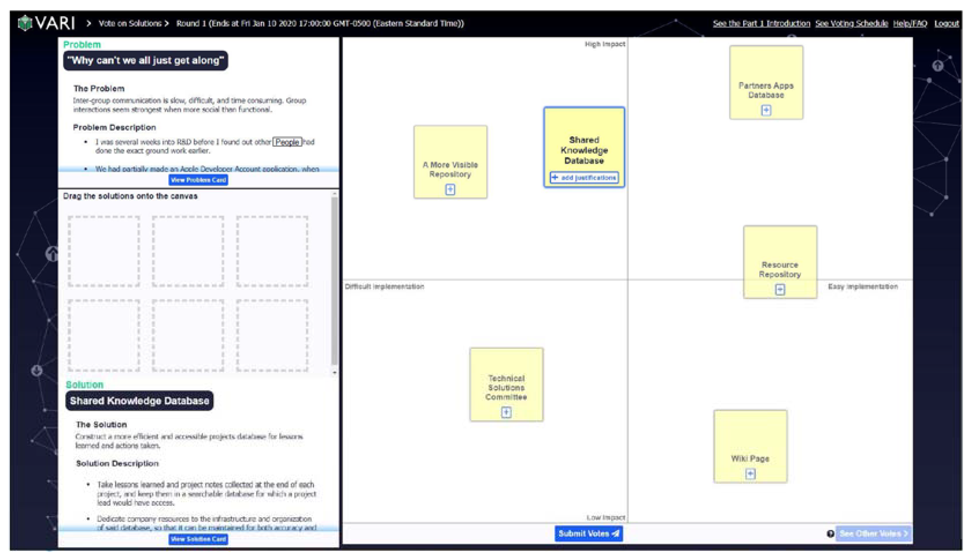Open View Solution Card
972x560 pixels.
198,539
